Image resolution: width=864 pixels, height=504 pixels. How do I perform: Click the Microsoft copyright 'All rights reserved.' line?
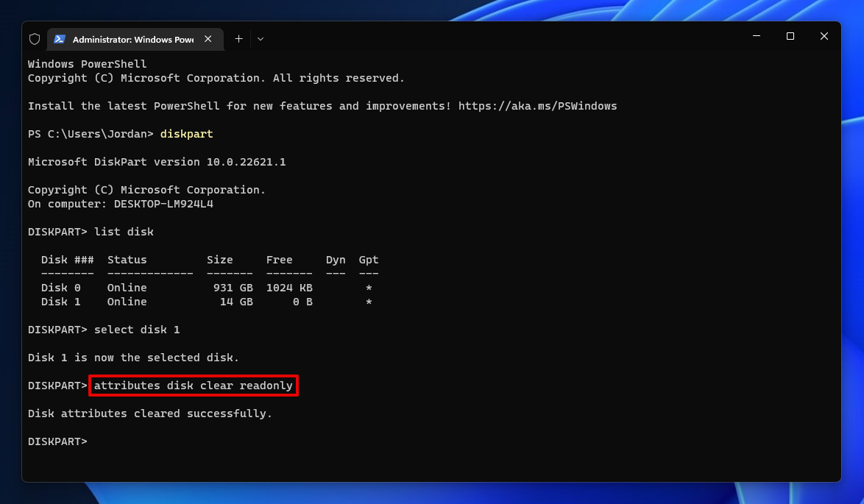[x=216, y=78]
